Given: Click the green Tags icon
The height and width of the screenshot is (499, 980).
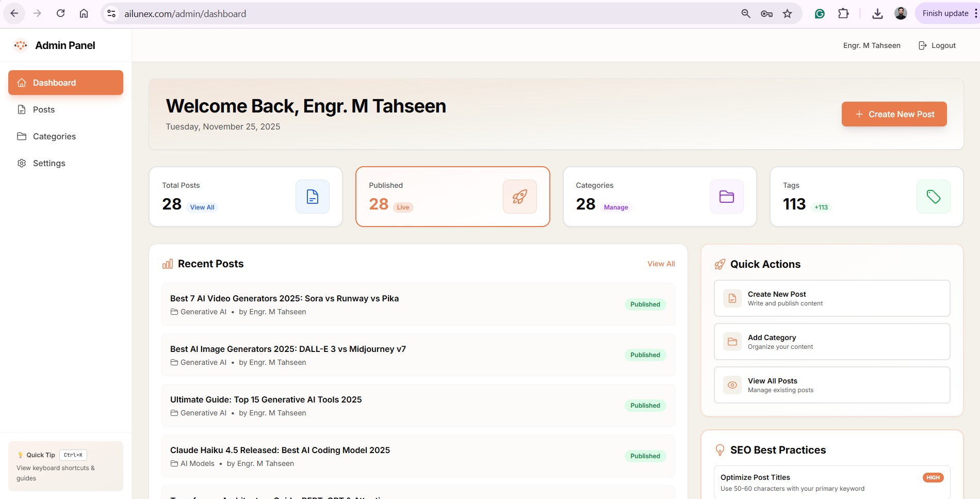Looking at the screenshot, I should tap(933, 197).
